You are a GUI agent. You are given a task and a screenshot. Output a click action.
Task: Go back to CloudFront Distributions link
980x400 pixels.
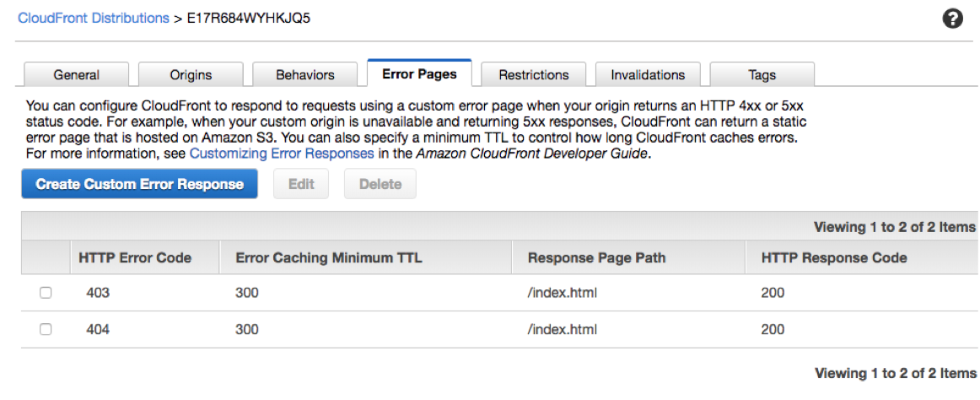pyautogui.click(x=94, y=18)
